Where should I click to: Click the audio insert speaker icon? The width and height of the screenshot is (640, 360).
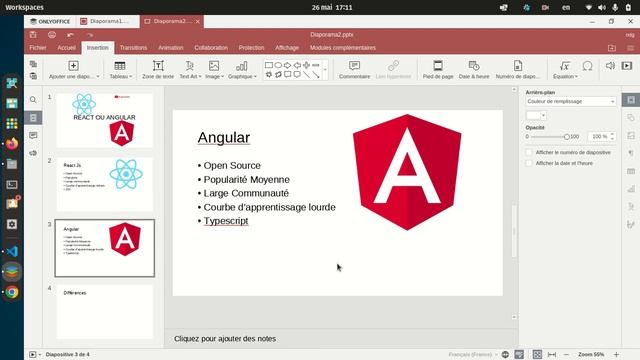coord(610,66)
